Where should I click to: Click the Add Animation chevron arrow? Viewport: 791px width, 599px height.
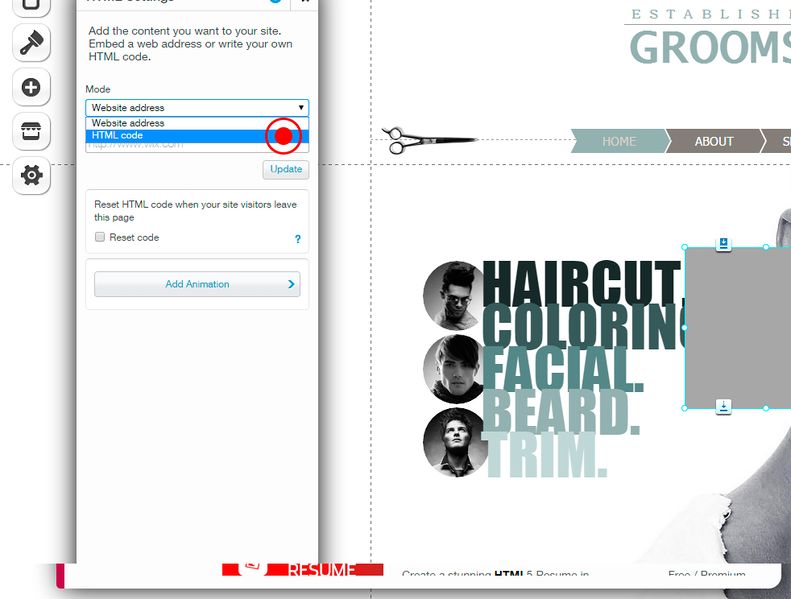coord(291,284)
